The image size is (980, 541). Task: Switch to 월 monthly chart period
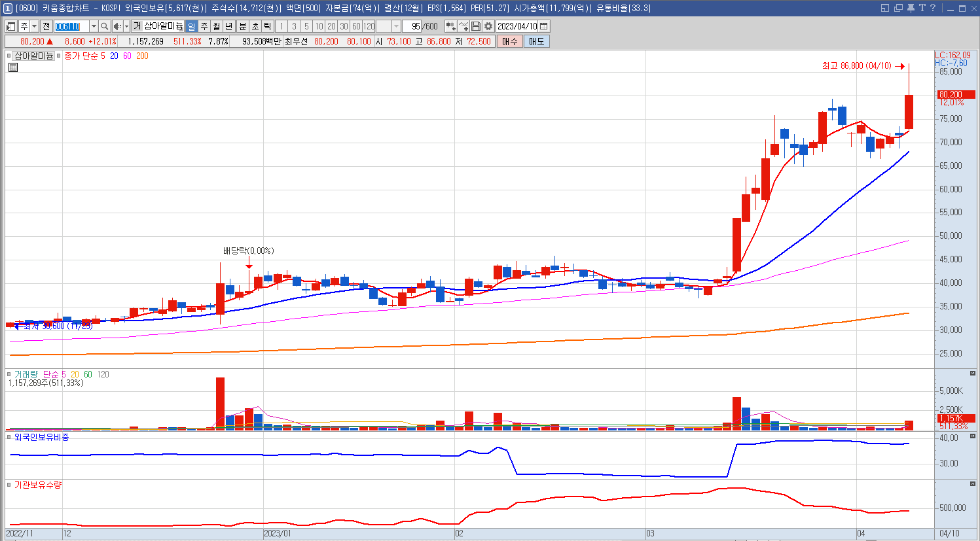point(216,26)
